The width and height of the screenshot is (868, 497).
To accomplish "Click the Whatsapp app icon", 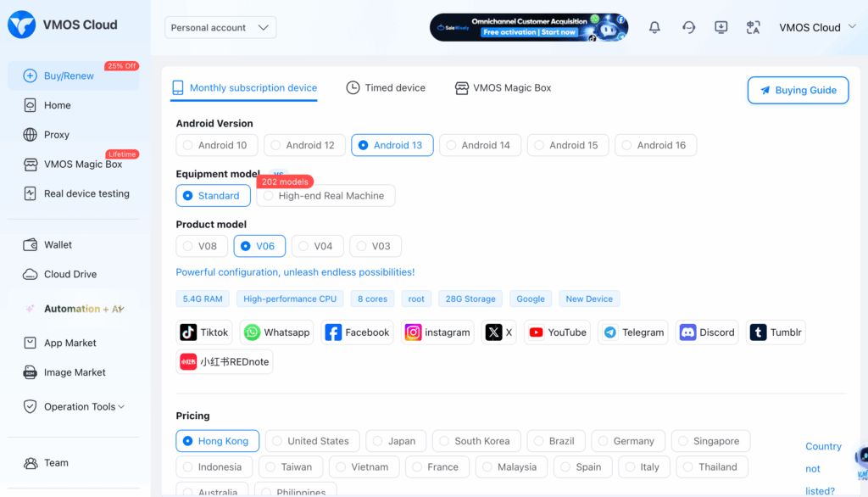I will (x=252, y=332).
